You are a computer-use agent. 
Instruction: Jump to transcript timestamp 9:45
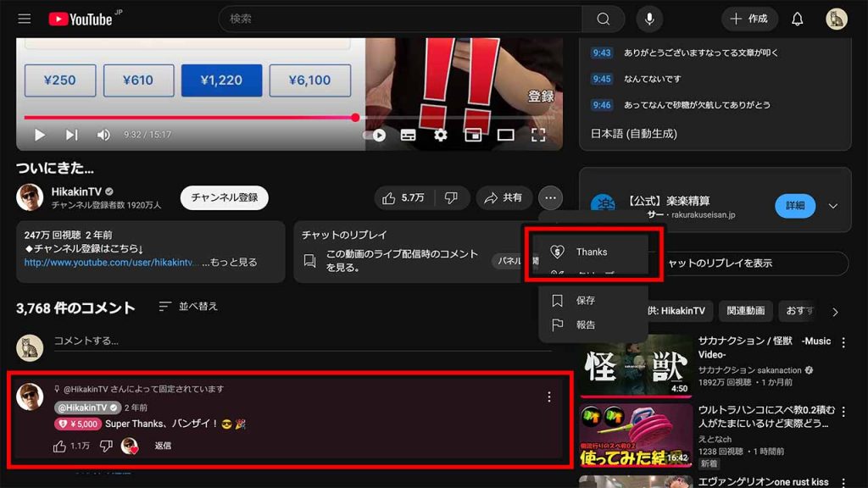pos(601,79)
